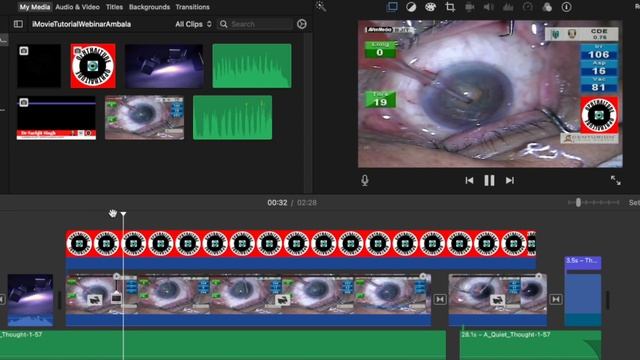
Task: Open the color balance tool
Action: pyautogui.click(x=411, y=7)
